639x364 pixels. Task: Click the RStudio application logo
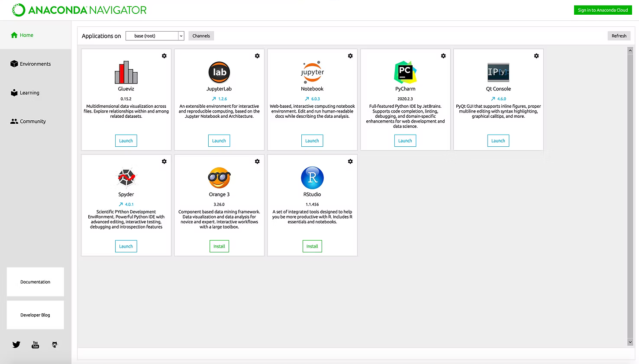point(312,178)
